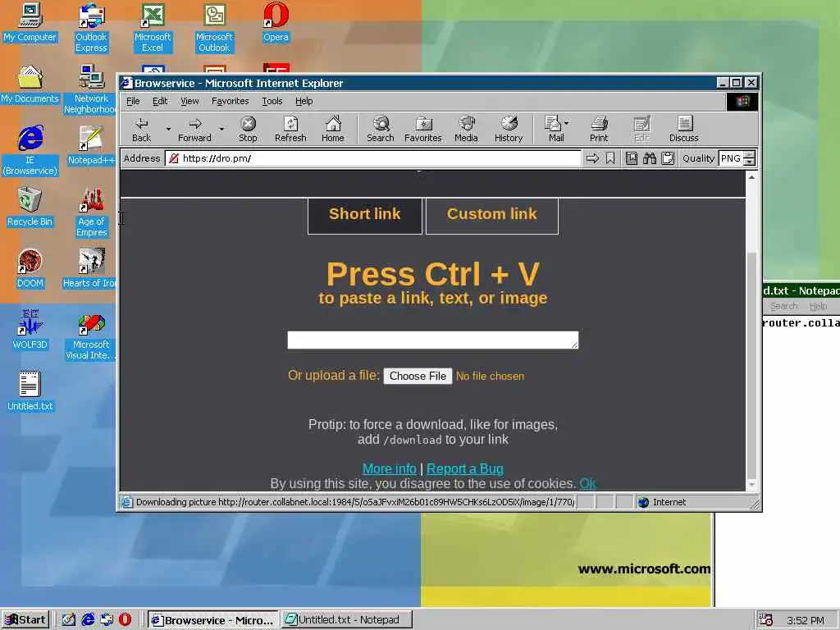
Task: Click the binoculars find icon
Action: 650,158
